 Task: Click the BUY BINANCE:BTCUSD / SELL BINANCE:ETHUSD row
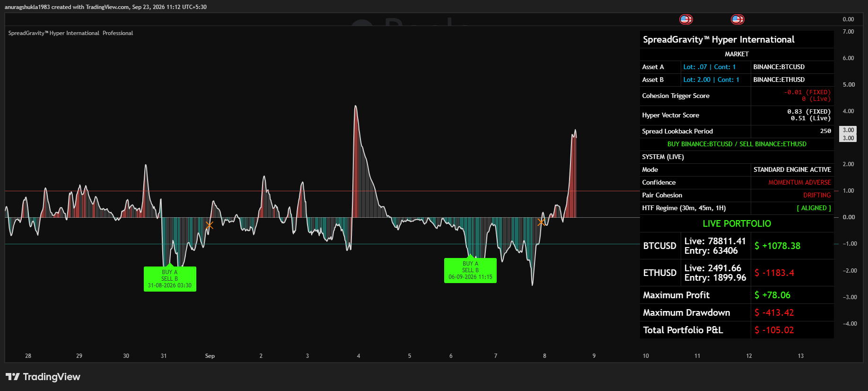coord(737,144)
